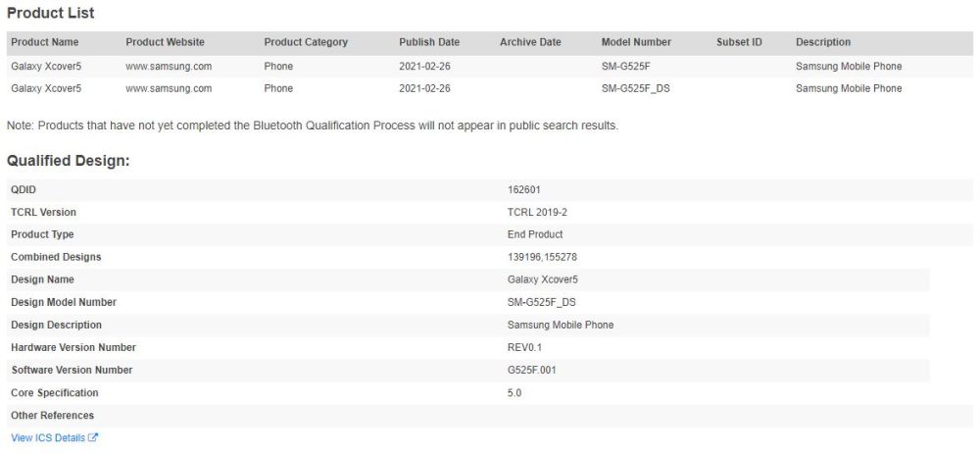
Task: Click the Subset ID column header
Action: [739, 42]
